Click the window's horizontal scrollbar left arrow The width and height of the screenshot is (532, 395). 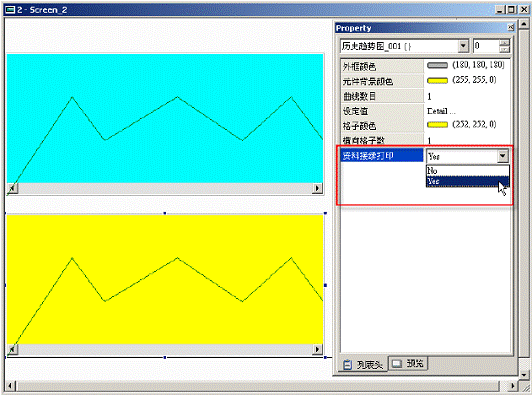point(10,386)
